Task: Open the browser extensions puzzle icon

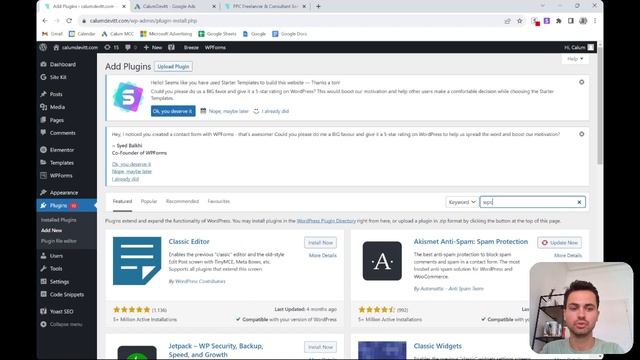Action: [558, 21]
